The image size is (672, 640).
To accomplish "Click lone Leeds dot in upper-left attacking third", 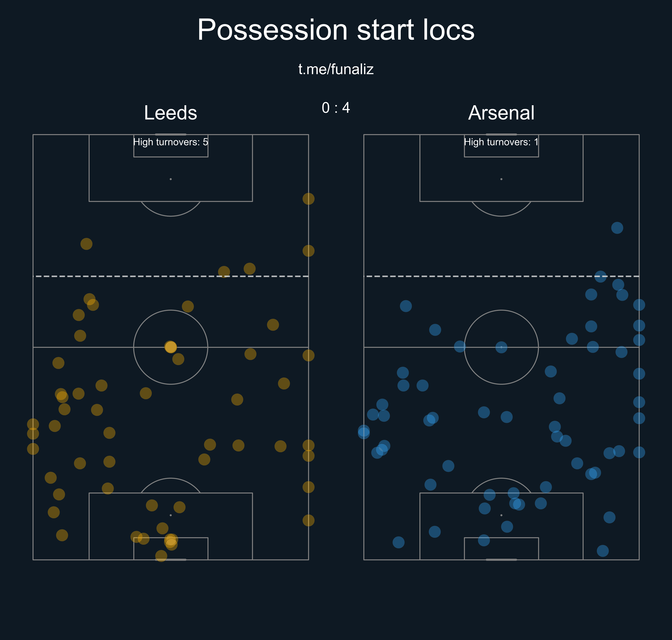I will (86, 244).
